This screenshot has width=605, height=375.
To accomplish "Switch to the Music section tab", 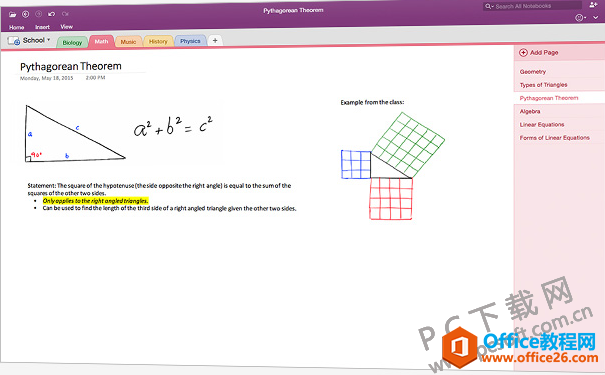I will click(x=128, y=41).
